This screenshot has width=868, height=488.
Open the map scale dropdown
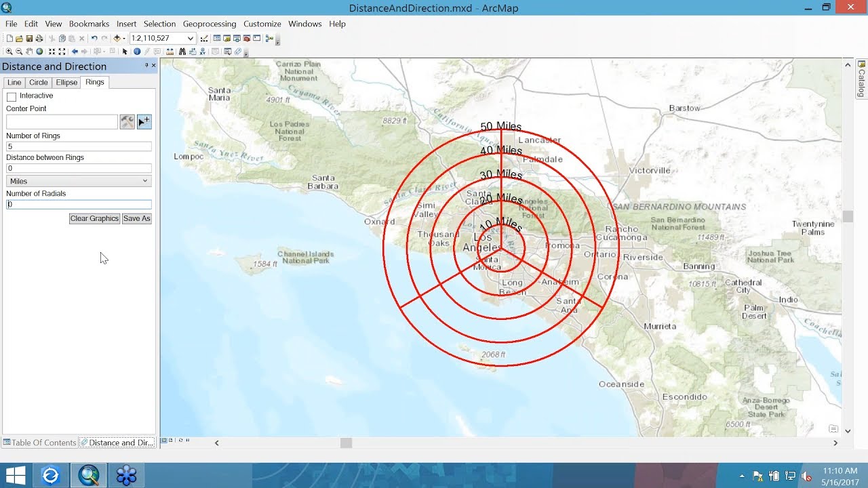[191, 39]
